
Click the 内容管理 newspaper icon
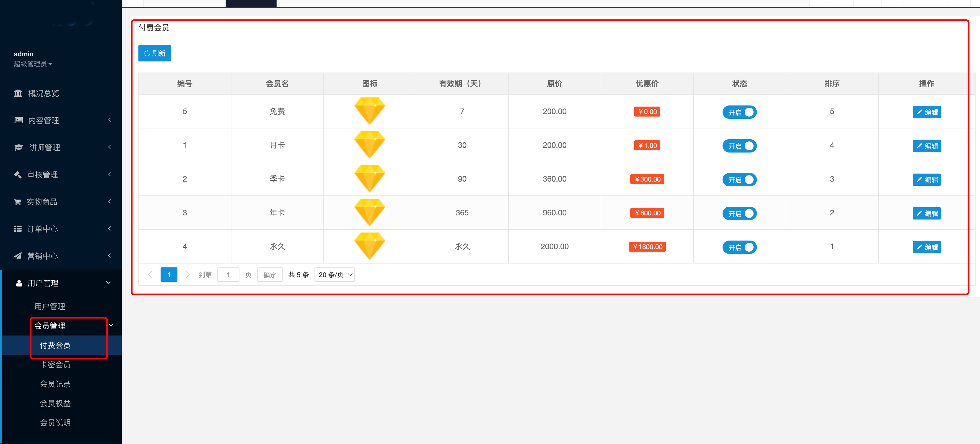click(x=18, y=120)
